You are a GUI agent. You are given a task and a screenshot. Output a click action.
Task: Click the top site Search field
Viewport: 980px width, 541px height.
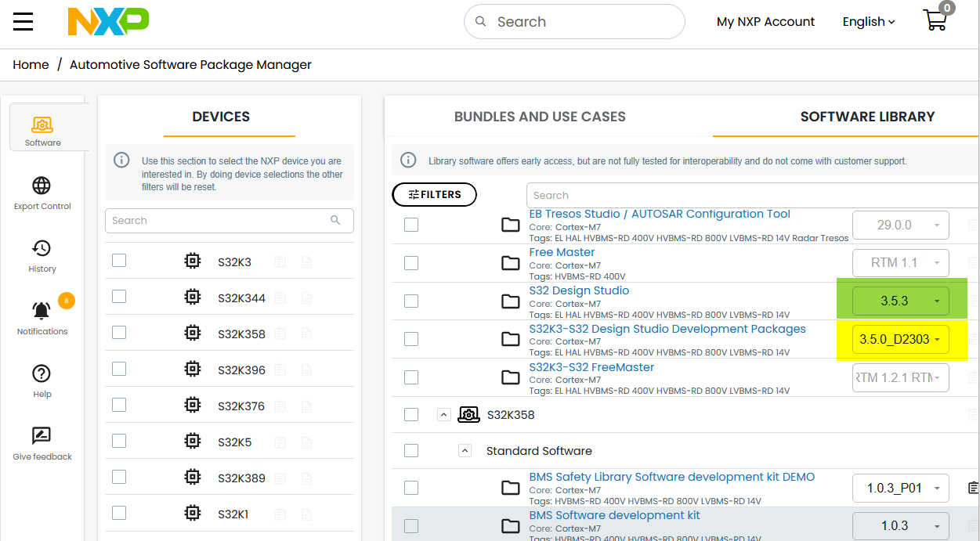[574, 22]
